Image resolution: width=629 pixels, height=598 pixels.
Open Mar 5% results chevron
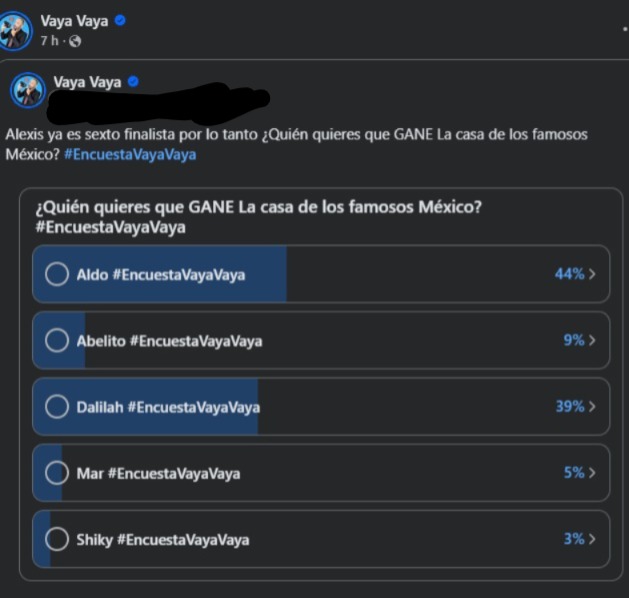point(593,473)
